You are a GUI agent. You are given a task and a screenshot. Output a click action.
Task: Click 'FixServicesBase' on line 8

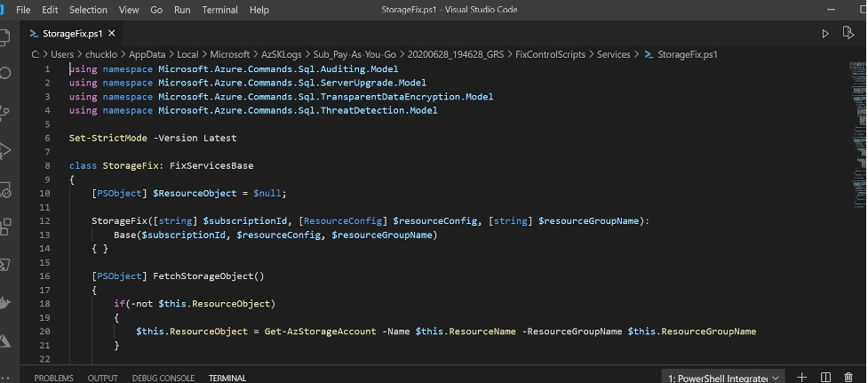tap(211, 165)
